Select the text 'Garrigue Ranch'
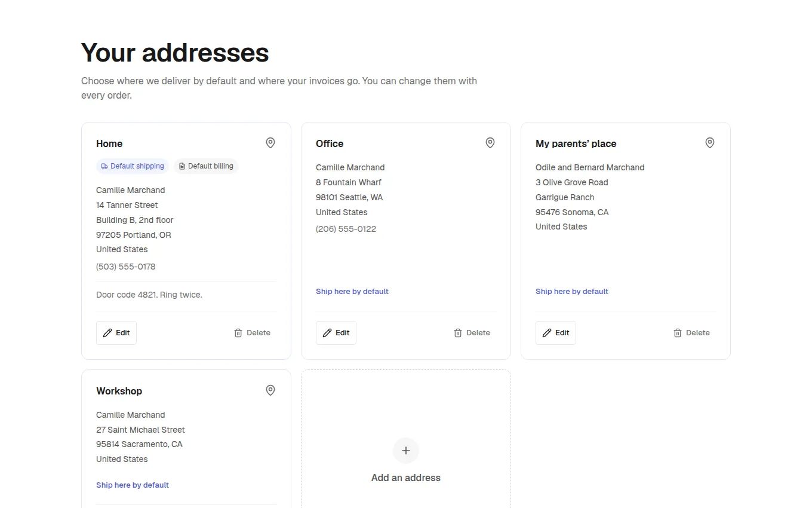Viewport: 812px width, 508px height. 565,197
